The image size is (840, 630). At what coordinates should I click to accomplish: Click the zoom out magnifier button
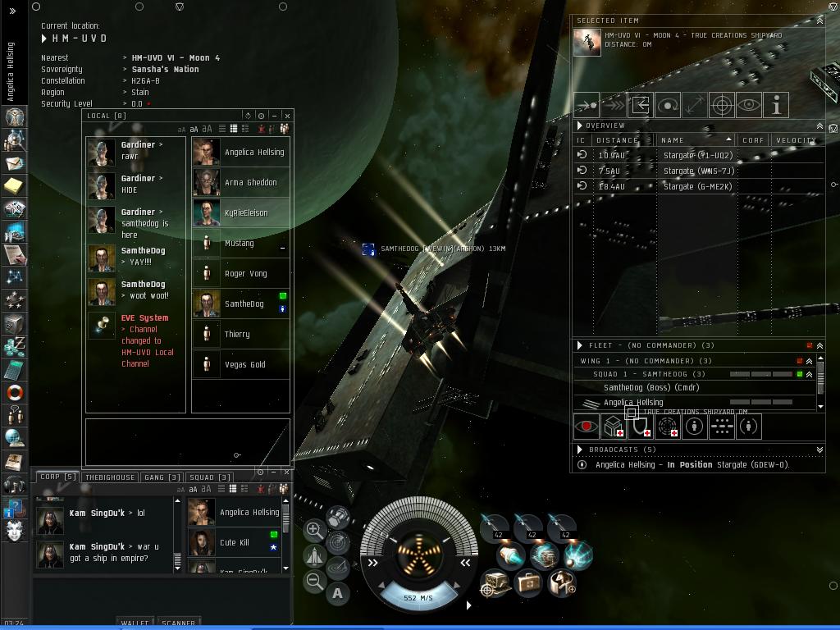314,581
